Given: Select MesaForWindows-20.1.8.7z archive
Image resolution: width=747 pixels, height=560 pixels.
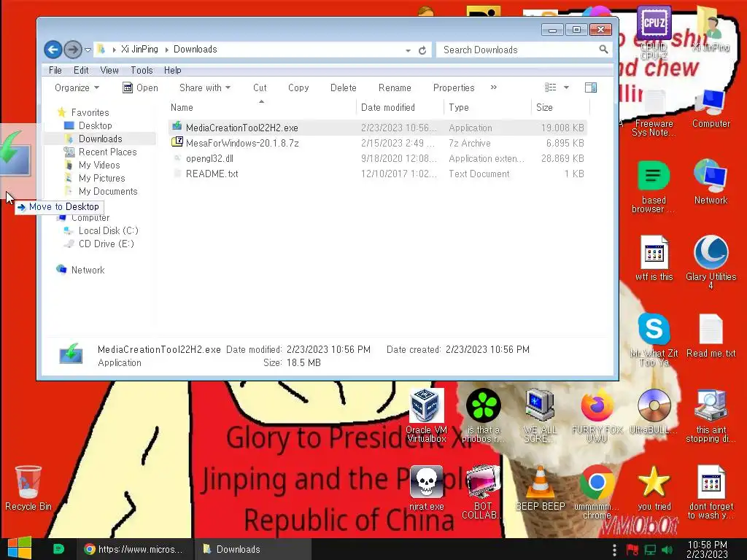Looking at the screenshot, I should (377, 143).
